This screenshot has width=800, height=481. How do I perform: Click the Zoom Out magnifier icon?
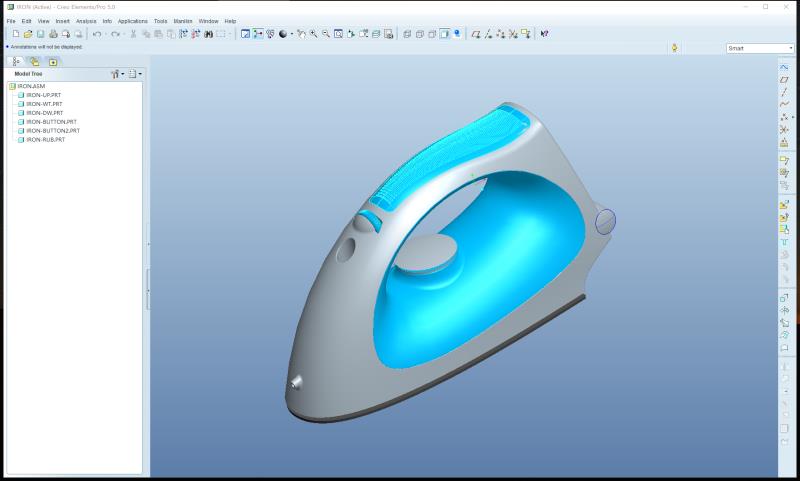click(326, 34)
